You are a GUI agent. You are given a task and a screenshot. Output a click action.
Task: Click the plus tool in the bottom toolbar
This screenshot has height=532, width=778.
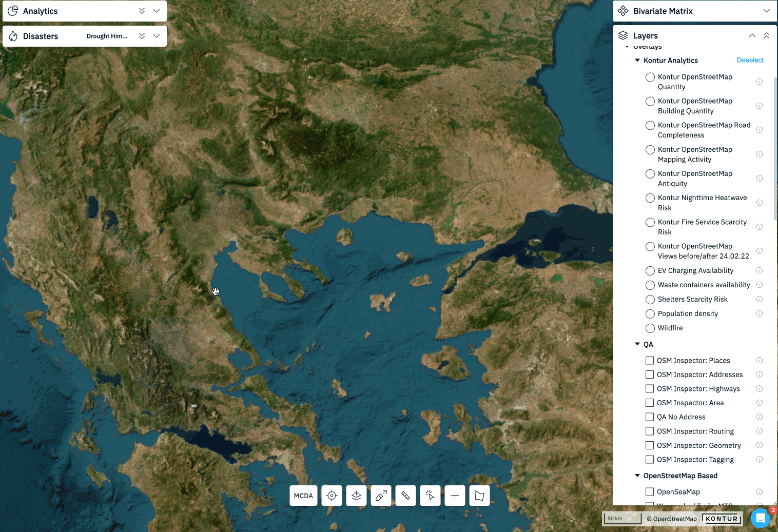[455, 495]
